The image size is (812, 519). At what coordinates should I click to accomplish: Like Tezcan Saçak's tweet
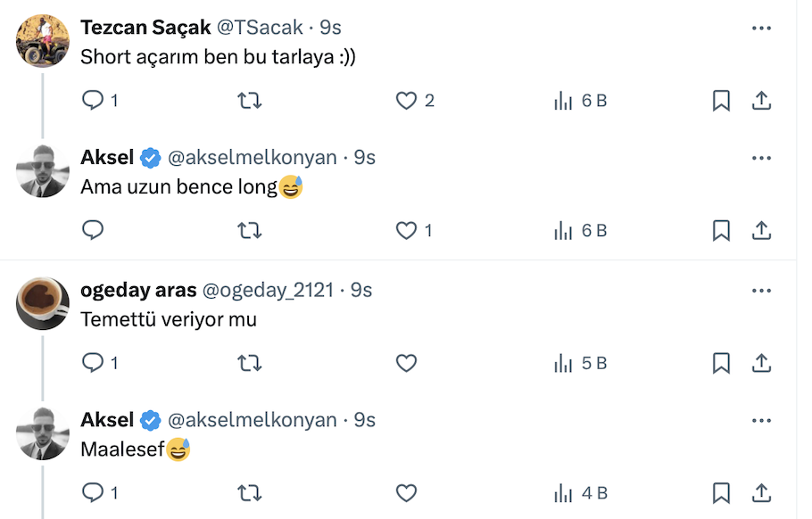407,101
